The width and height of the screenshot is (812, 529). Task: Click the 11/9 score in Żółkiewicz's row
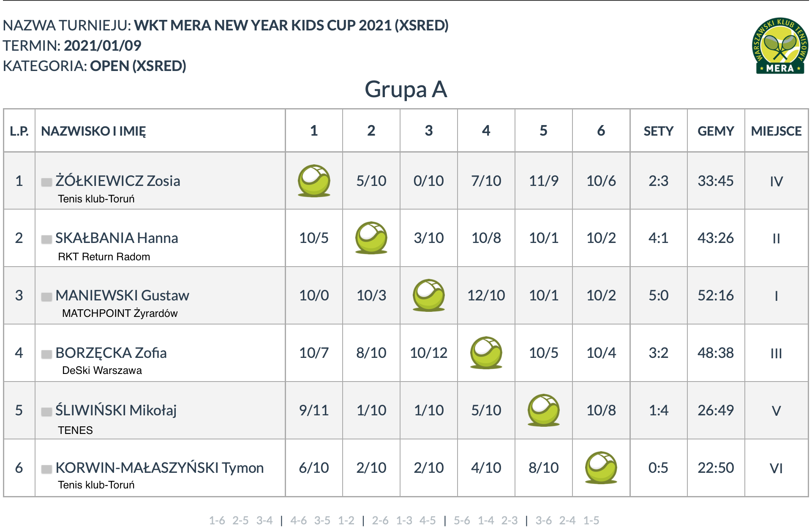544,181
